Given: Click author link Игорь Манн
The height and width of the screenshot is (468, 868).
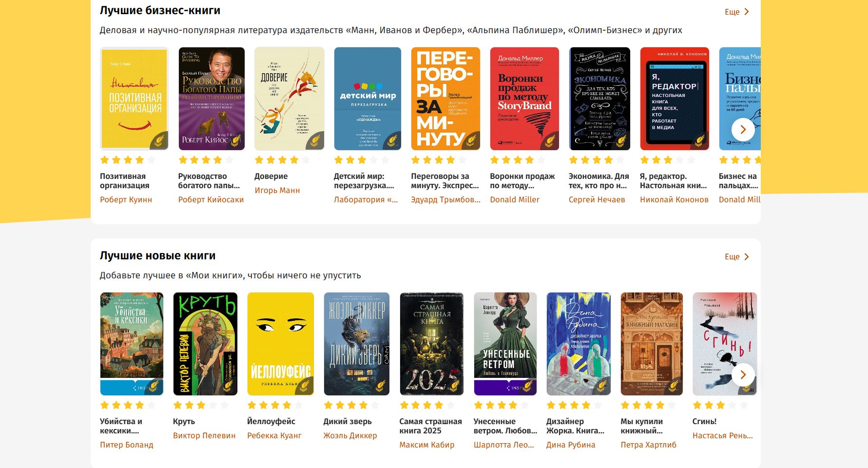Looking at the screenshot, I should (277, 190).
